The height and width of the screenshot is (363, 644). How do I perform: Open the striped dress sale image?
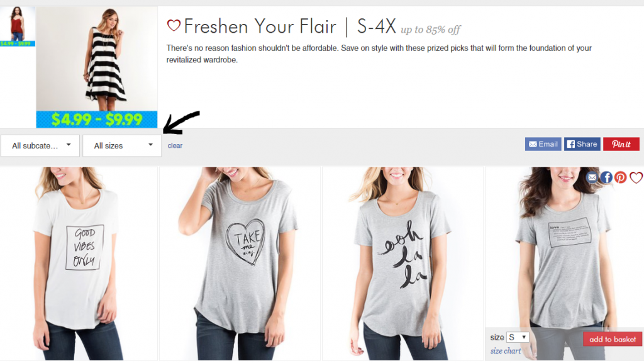[97, 59]
